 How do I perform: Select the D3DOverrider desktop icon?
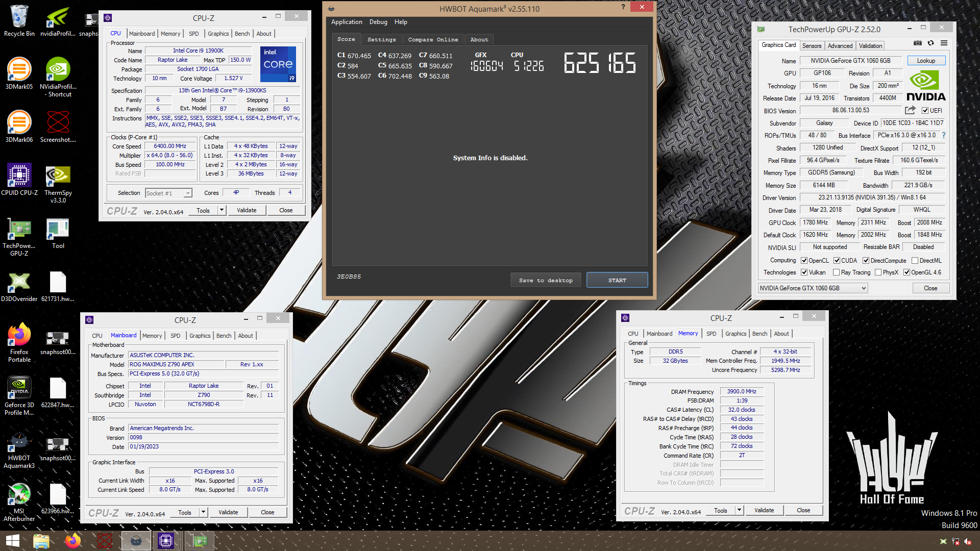coord(19,286)
